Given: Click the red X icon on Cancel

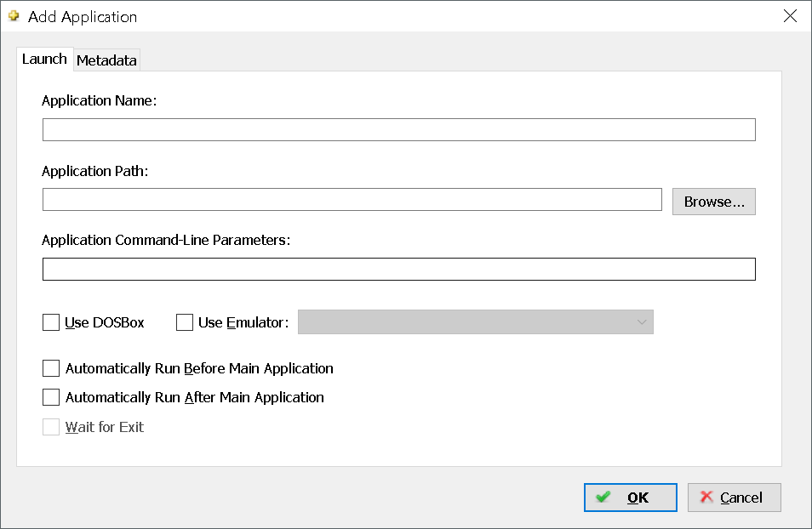Looking at the screenshot, I should (x=706, y=497).
